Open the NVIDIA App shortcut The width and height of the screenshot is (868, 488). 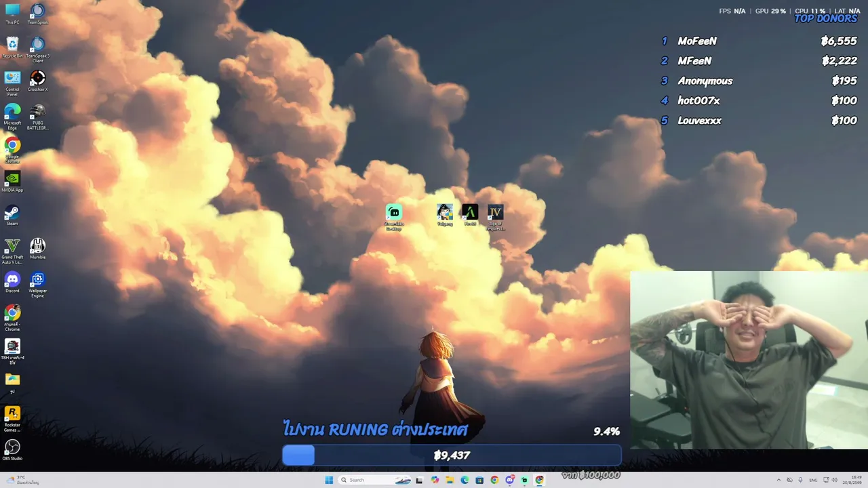click(12, 182)
